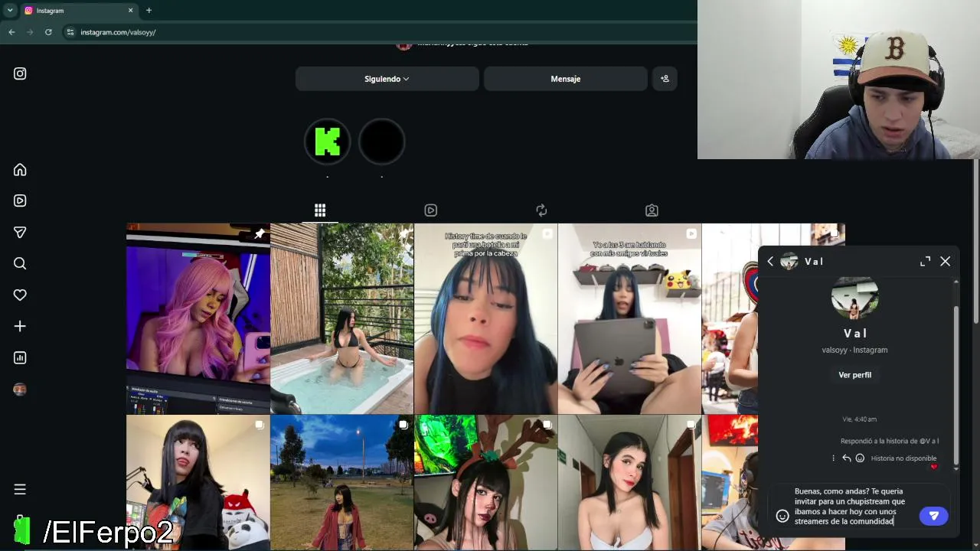Viewport: 980px width, 551px height.
Task: Close the Val chat popup
Action: point(946,261)
